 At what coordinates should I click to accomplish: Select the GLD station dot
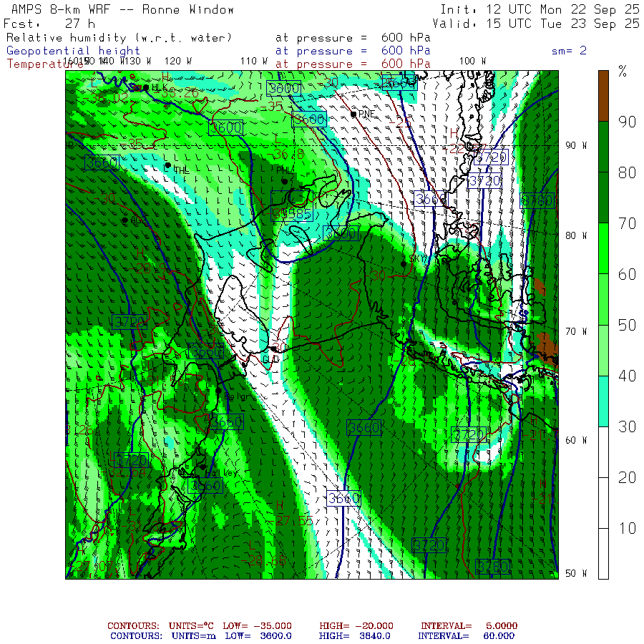pos(273,349)
